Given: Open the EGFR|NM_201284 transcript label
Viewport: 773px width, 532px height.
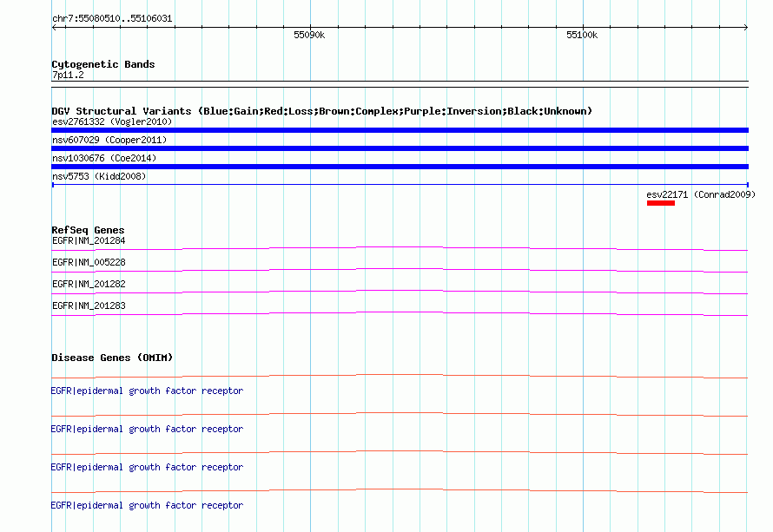Looking at the screenshot, I should pyautogui.click(x=89, y=241).
